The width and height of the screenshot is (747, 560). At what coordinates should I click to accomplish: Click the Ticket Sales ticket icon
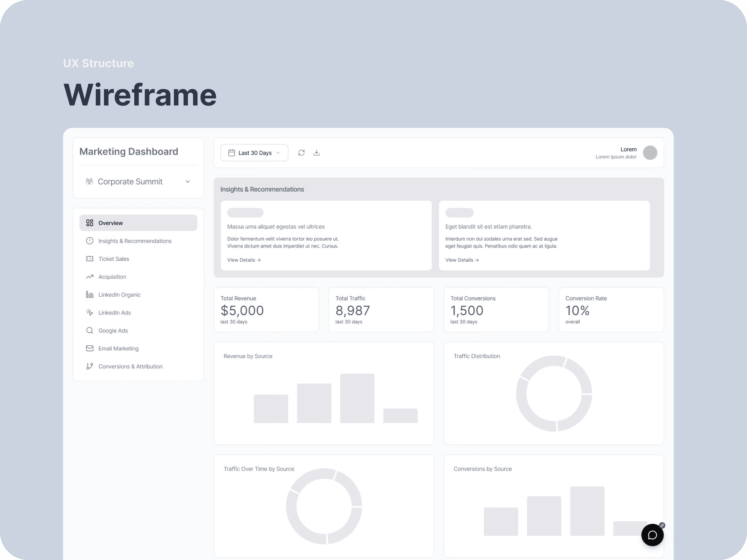[89, 259]
